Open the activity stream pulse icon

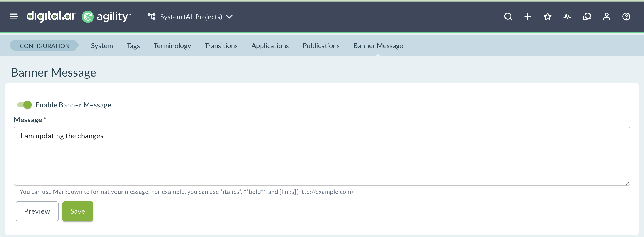(567, 17)
